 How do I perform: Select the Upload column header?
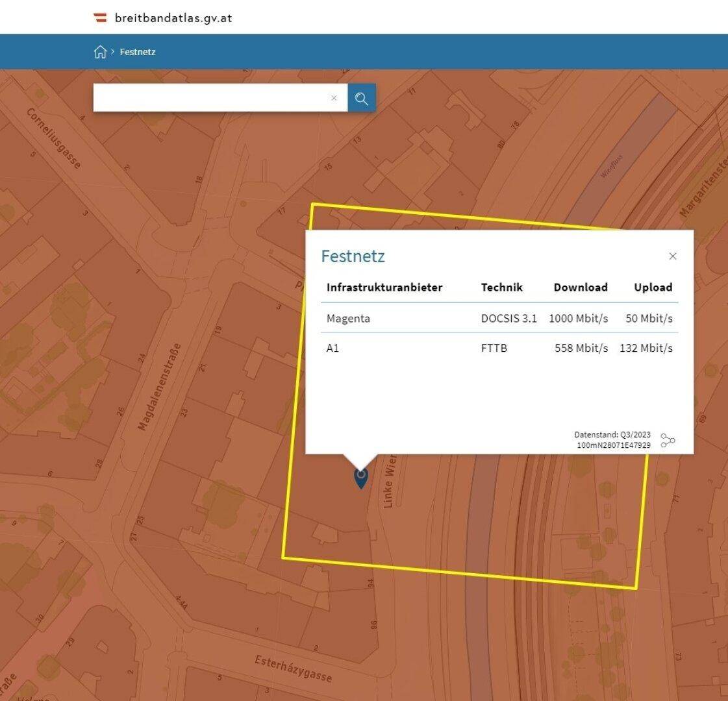(x=653, y=288)
